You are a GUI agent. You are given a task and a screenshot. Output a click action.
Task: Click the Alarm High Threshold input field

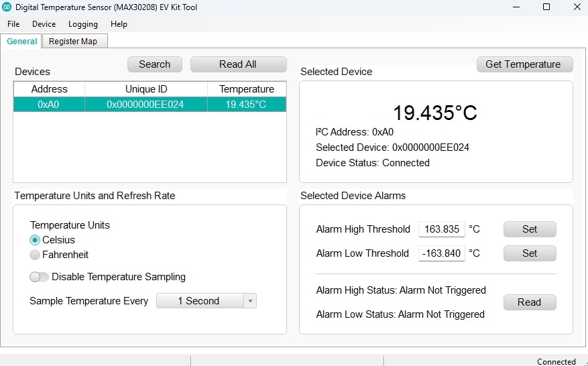[441, 229]
